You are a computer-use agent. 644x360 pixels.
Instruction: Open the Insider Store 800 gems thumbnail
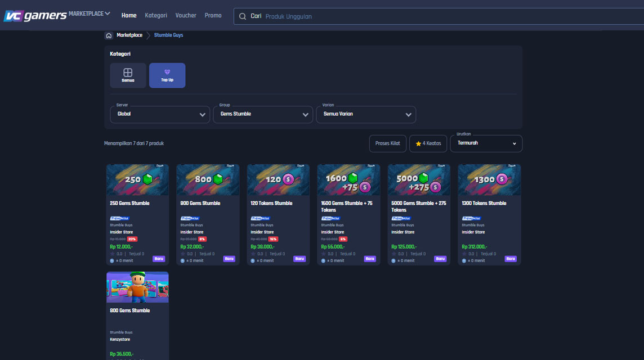pos(208,180)
